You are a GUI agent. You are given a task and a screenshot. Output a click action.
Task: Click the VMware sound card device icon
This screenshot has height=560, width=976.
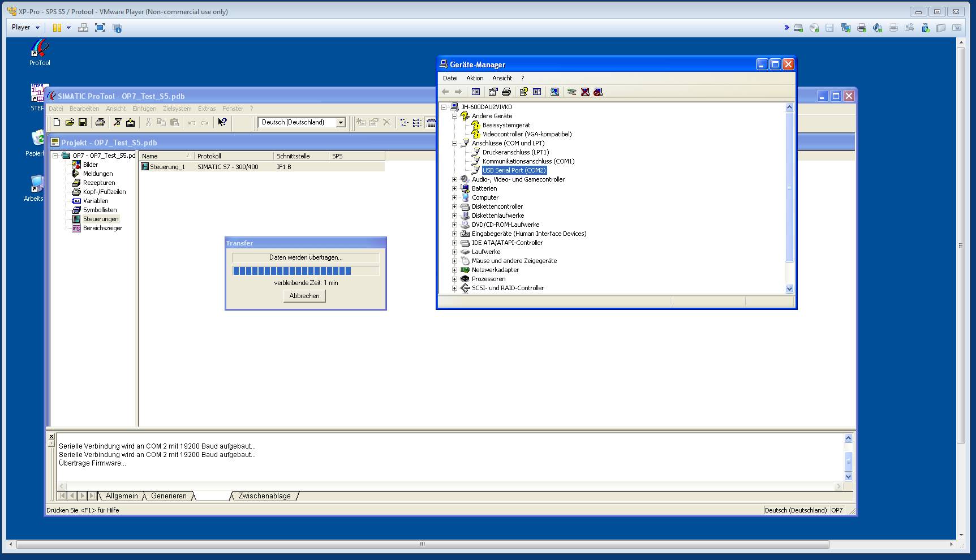[878, 28]
